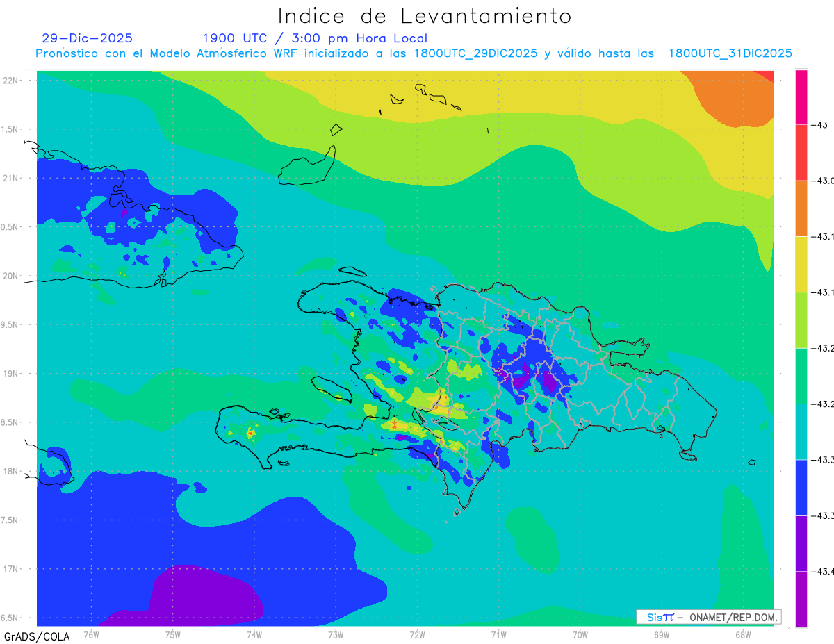This screenshot has width=834, height=644.
Task: Click the "22N" latitude label
Action: point(12,80)
